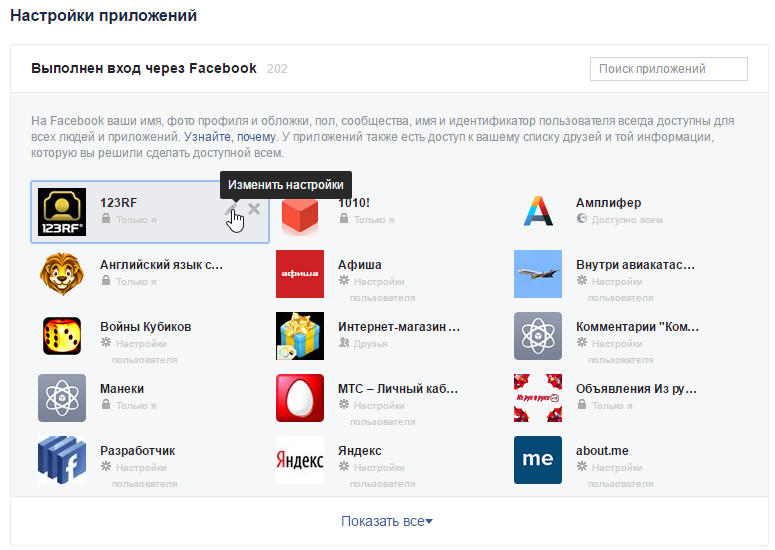Screen dimensions: 775x550
Task: Select the Войны Кубиков app title
Action: [146, 327]
